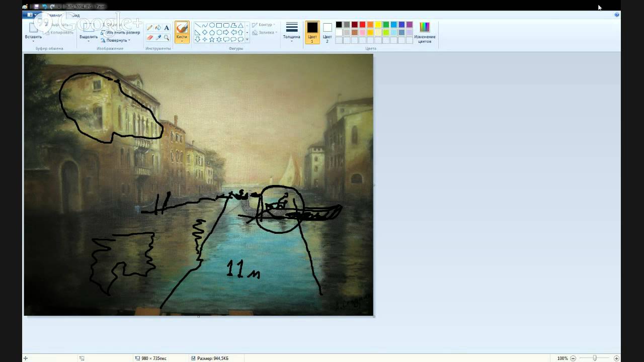
Task: Choose the Oval callout shape
Action: pos(233,39)
